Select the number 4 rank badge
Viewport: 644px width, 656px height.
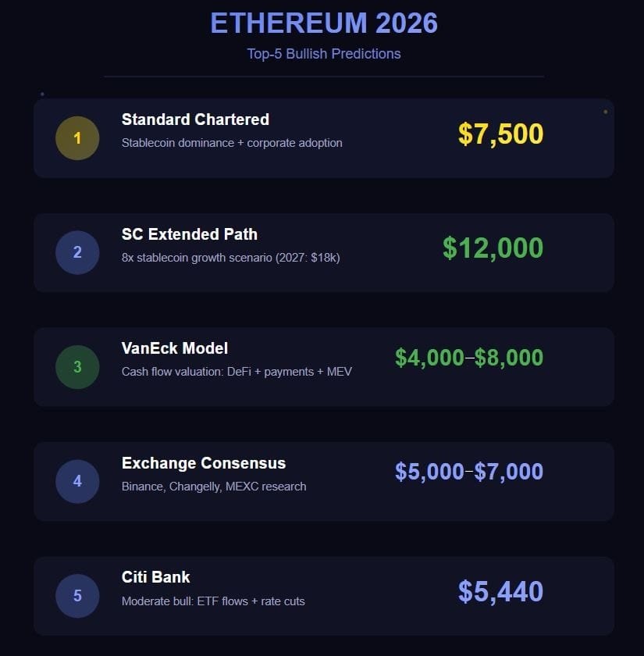pos(77,481)
